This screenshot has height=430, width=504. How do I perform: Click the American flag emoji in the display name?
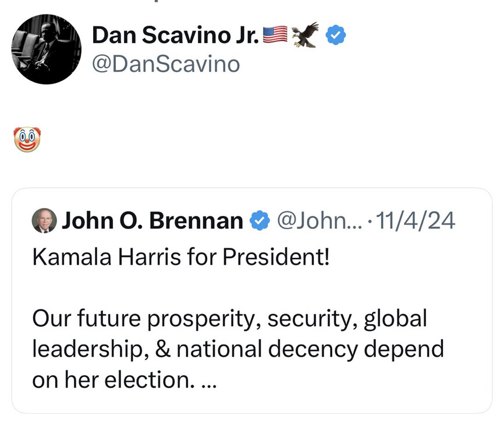click(275, 35)
